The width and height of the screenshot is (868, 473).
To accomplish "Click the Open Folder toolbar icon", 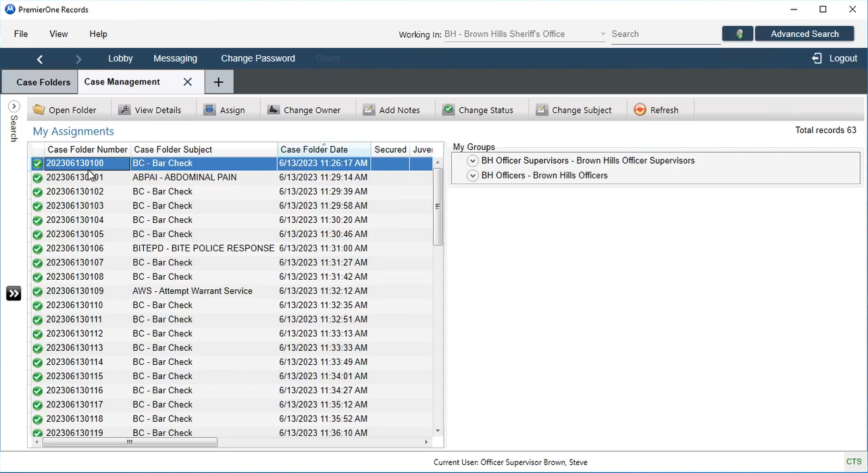I will (x=39, y=109).
